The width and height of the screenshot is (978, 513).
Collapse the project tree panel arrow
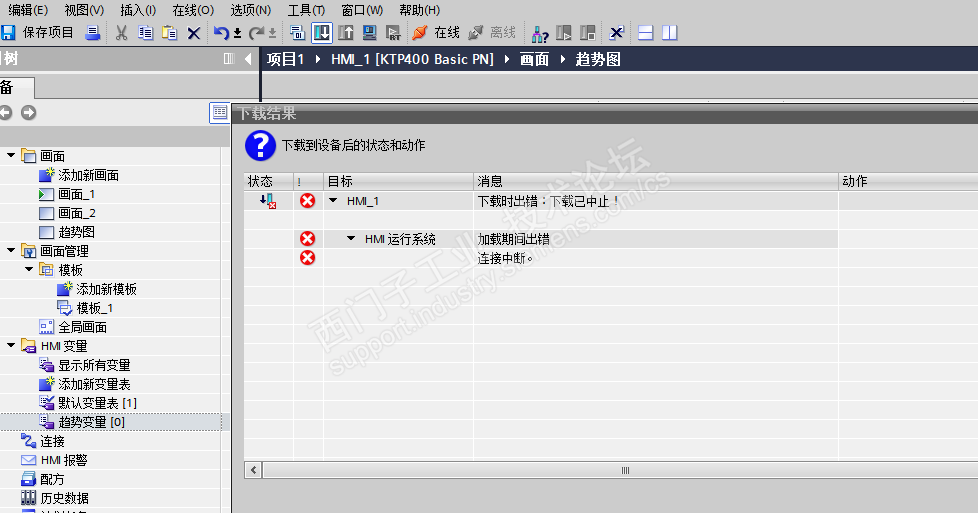point(248,59)
